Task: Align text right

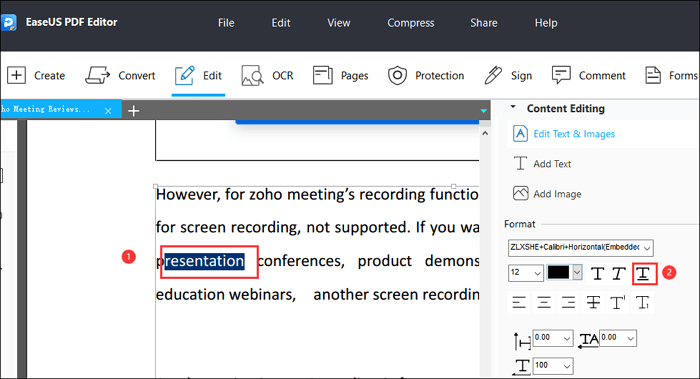Action: pos(568,303)
